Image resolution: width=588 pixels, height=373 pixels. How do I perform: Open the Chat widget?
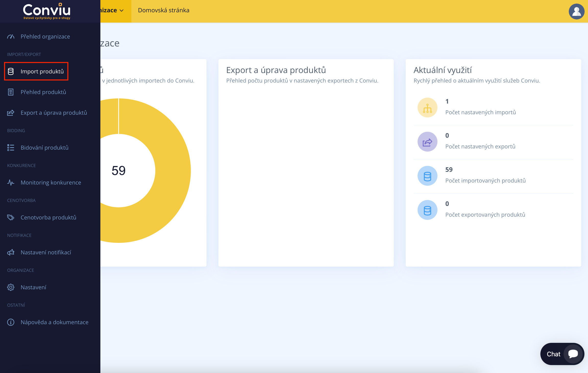[562, 354]
